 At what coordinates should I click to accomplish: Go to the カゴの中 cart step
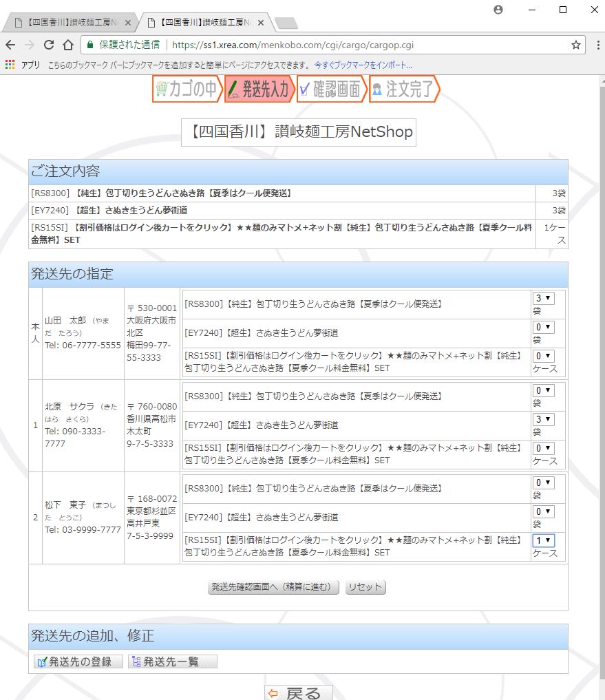point(187,89)
